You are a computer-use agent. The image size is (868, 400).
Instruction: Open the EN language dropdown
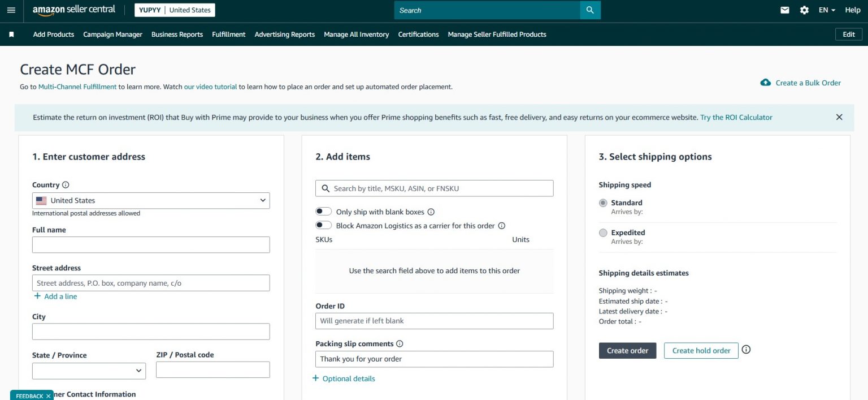pyautogui.click(x=826, y=10)
